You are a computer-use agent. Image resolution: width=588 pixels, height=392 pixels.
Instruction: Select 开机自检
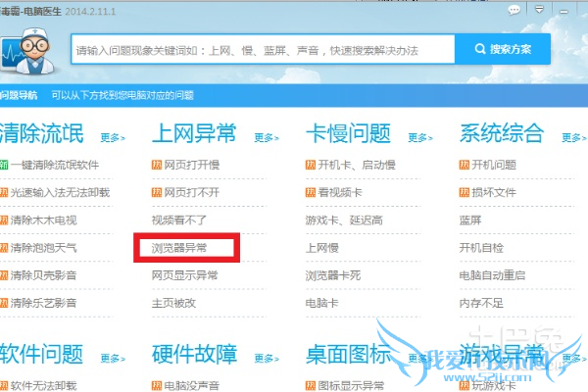click(x=481, y=248)
